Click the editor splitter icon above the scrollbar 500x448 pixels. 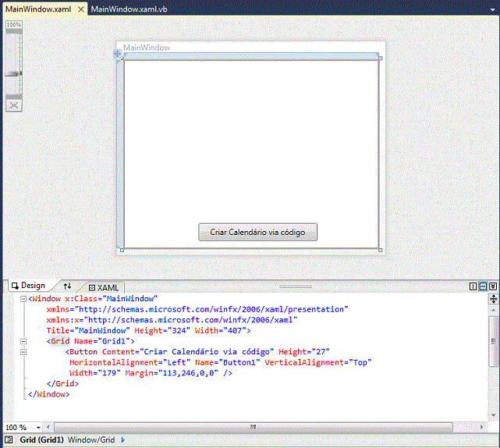click(x=493, y=299)
